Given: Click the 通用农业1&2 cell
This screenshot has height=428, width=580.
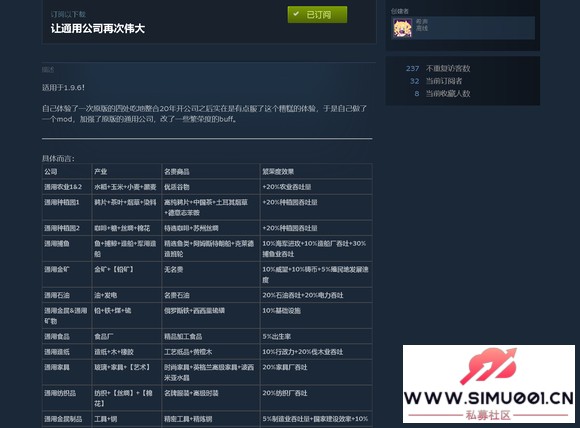Looking at the screenshot, I should tap(67, 187).
